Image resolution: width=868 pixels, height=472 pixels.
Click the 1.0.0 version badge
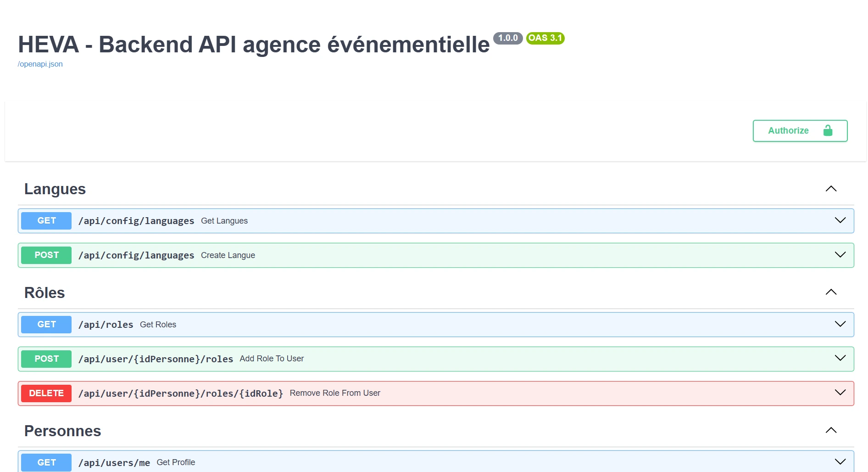click(x=507, y=38)
